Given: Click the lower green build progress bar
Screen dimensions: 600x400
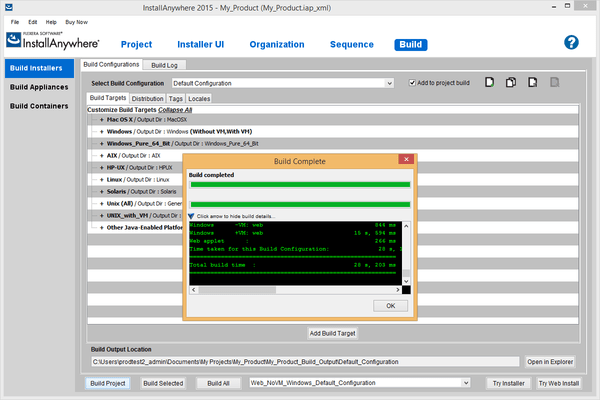Looking at the screenshot, I should coord(300,204).
